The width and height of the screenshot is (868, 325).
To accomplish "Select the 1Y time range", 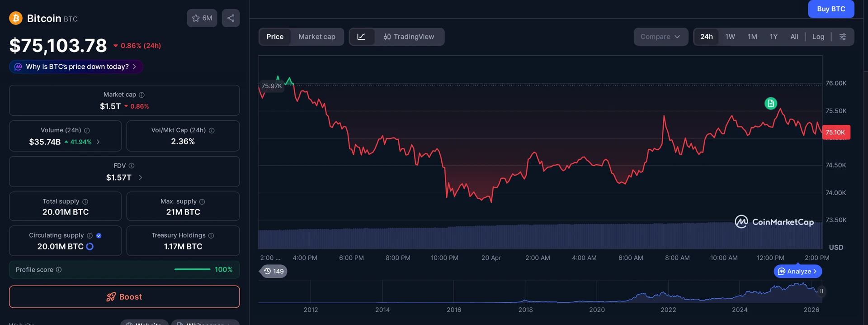I will coord(774,37).
